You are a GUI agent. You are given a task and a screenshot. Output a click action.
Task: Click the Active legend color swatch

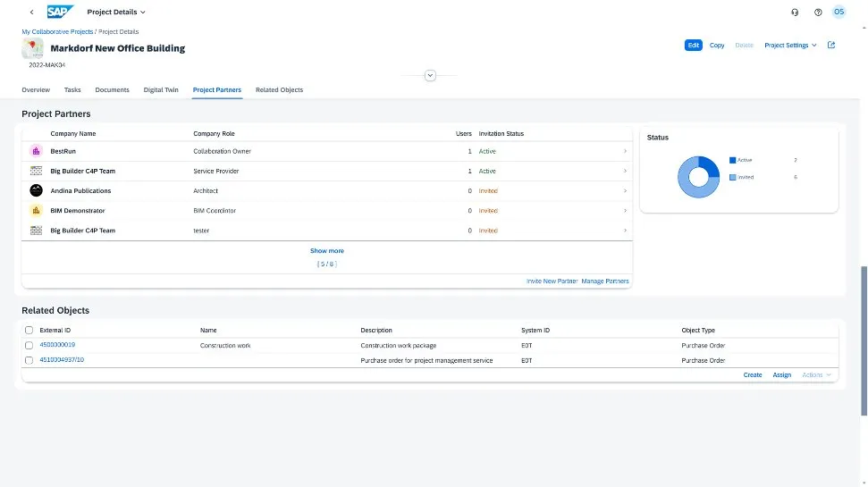732,161
